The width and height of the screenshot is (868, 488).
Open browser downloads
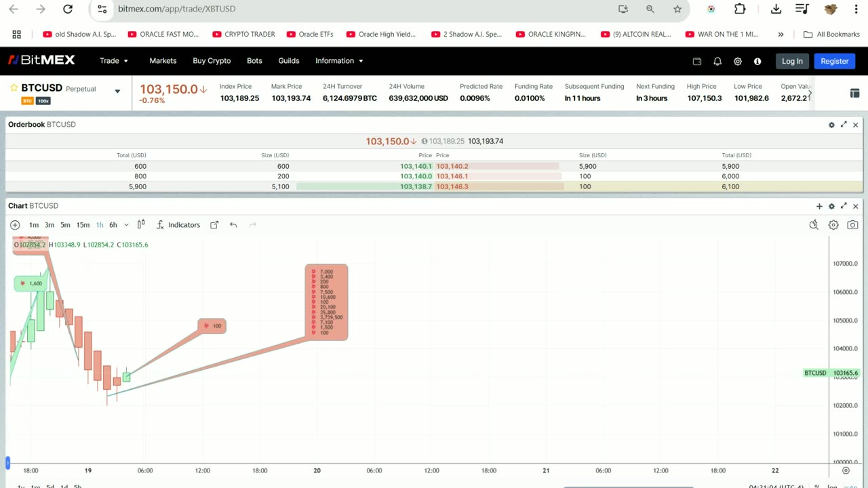[x=776, y=9]
